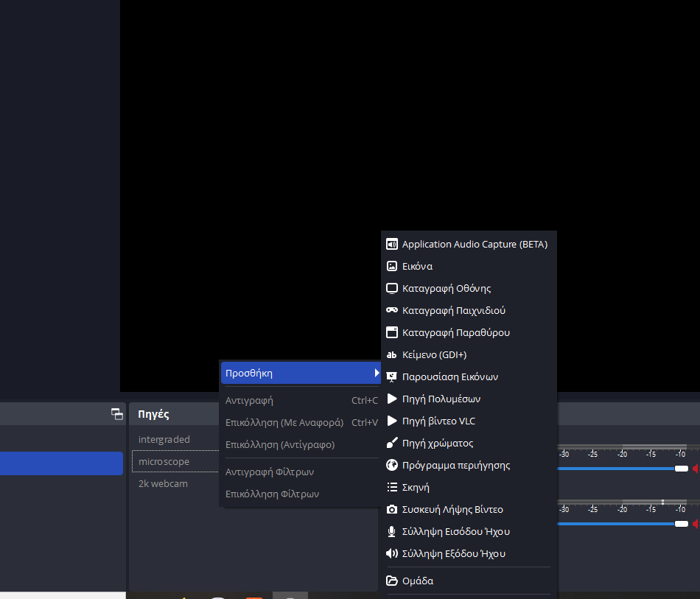
Task: Click the scenes dock float icon
Action: click(x=117, y=414)
